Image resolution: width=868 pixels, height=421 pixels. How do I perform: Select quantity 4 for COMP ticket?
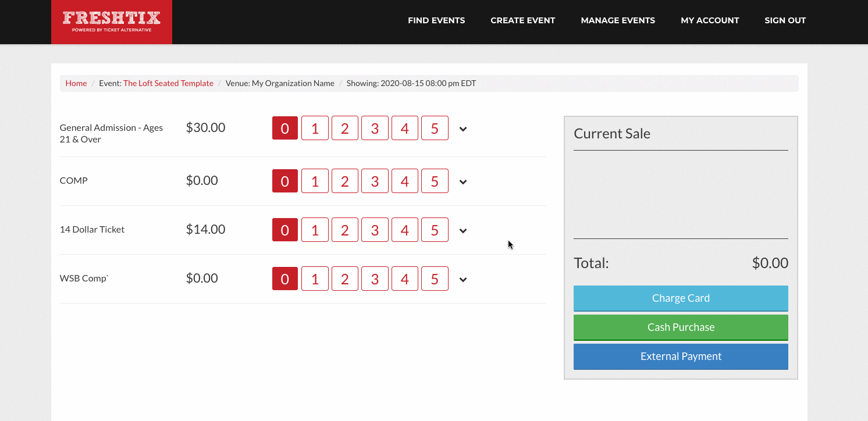point(405,181)
